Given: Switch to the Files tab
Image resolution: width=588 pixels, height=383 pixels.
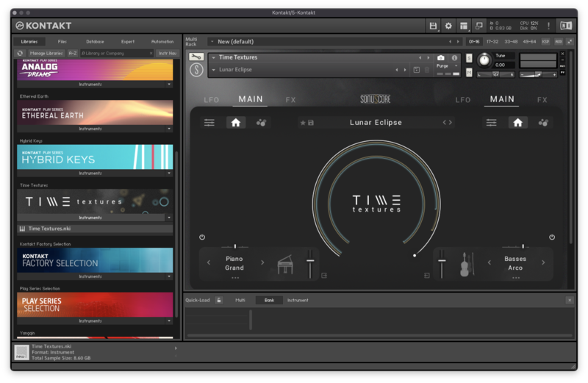Looking at the screenshot, I should click(62, 42).
